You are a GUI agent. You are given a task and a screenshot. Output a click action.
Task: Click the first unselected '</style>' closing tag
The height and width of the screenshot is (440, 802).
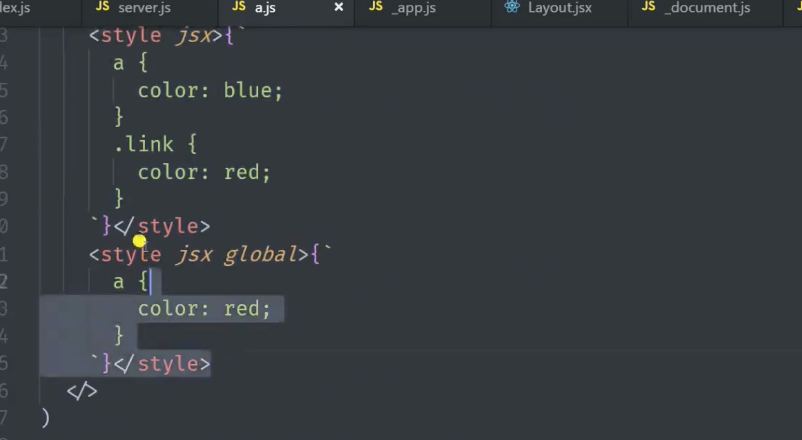[162, 226]
